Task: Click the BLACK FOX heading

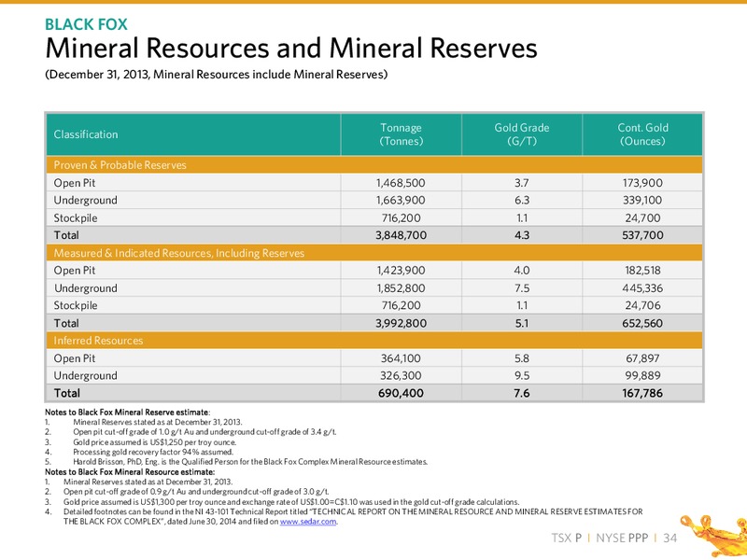Action: point(86,24)
